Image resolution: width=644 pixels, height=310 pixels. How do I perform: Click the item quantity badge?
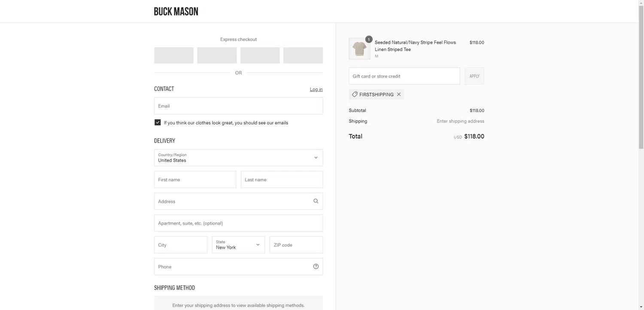coord(368,39)
